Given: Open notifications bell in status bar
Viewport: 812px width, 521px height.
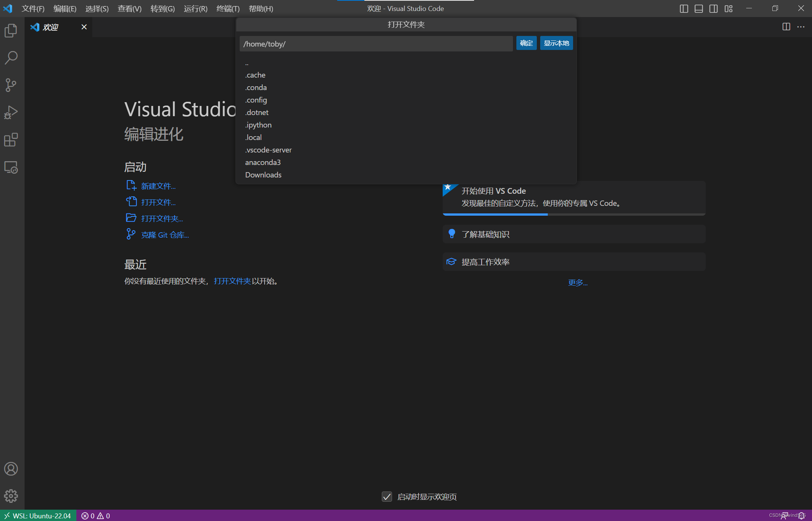Looking at the screenshot, I should pos(801,516).
